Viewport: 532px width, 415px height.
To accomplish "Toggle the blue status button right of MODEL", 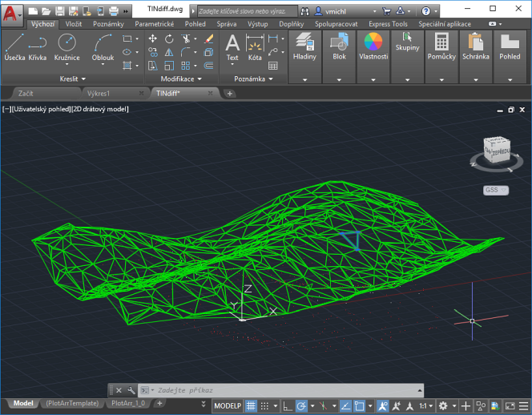I will [251, 406].
